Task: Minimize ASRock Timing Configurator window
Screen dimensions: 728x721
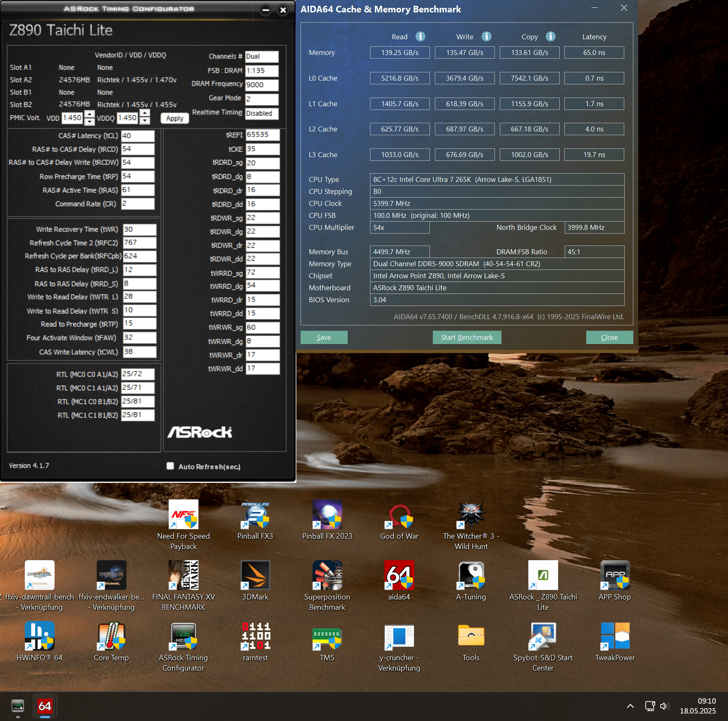Action: [266, 10]
